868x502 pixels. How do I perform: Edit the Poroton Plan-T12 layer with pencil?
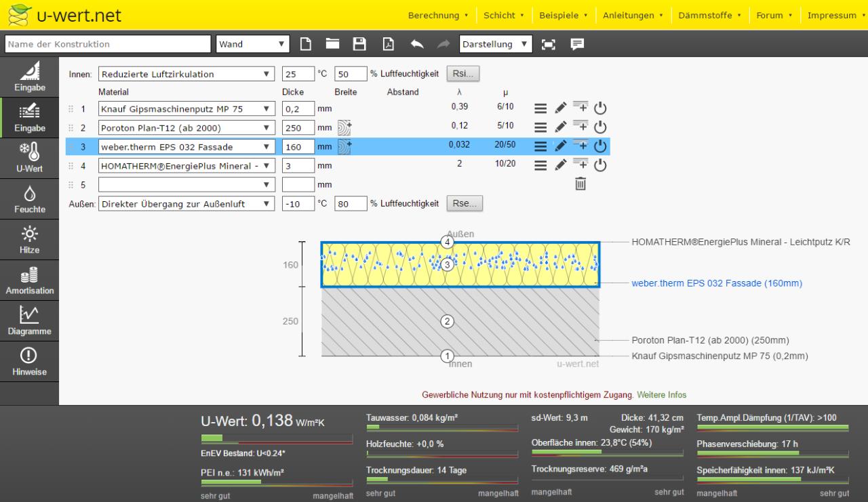tap(560, 127)
